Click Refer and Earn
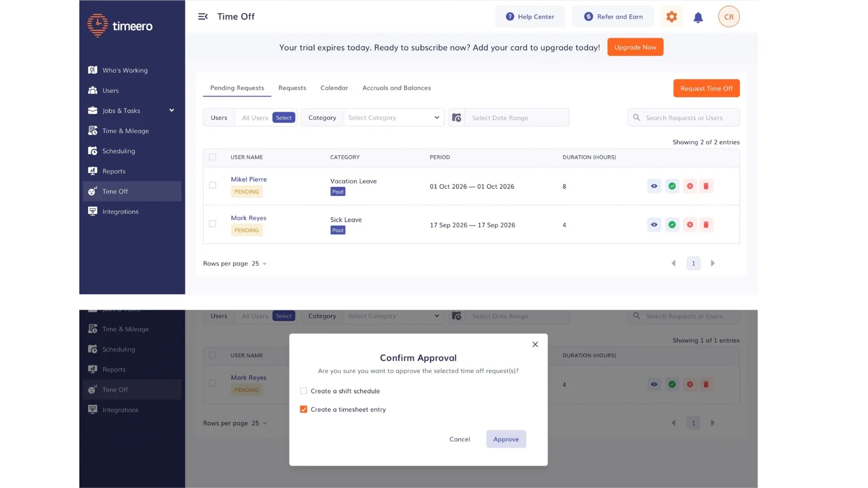This screenshot has height=488, width=868. point(613,17)
